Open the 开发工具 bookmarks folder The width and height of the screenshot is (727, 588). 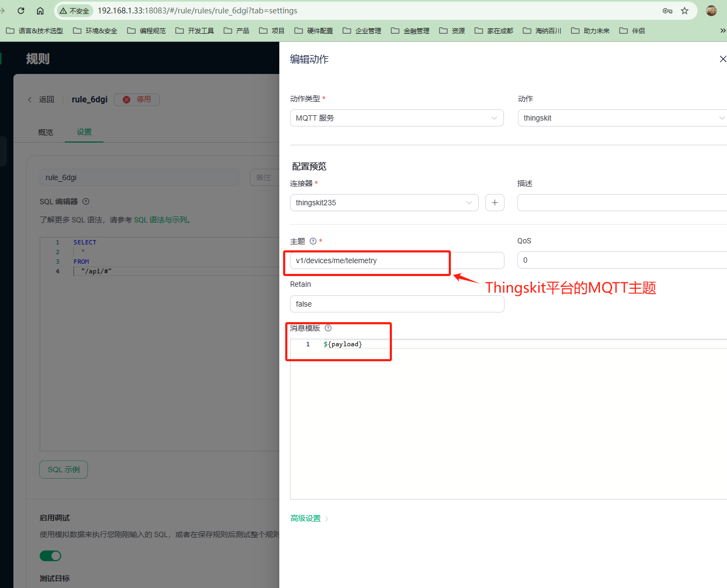(195, 31)
